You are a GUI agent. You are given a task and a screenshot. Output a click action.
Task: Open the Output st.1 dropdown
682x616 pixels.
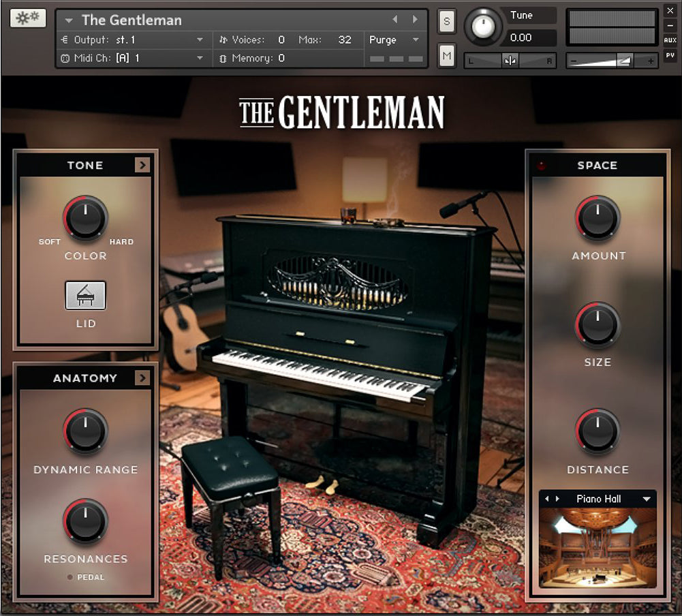point(200,40)
